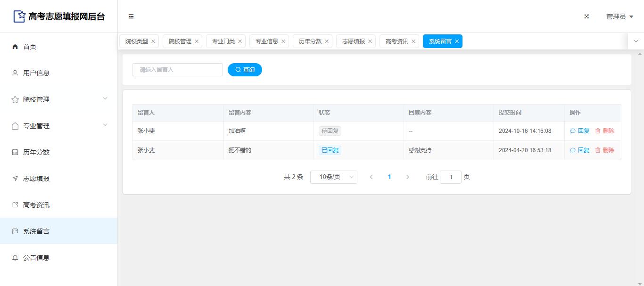Reply to the 挺不错的 message
This screenshot has height=286, width=644.
580,150
